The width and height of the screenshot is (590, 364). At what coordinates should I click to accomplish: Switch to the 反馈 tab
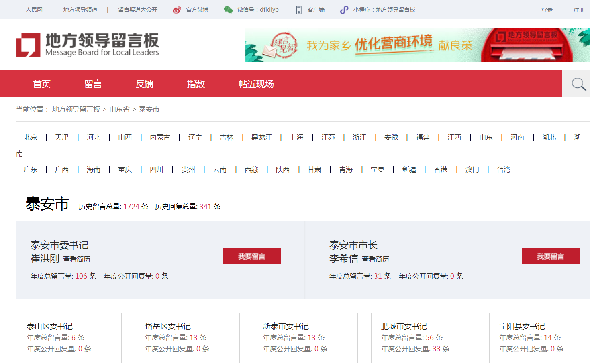click(x=145, y=84)
